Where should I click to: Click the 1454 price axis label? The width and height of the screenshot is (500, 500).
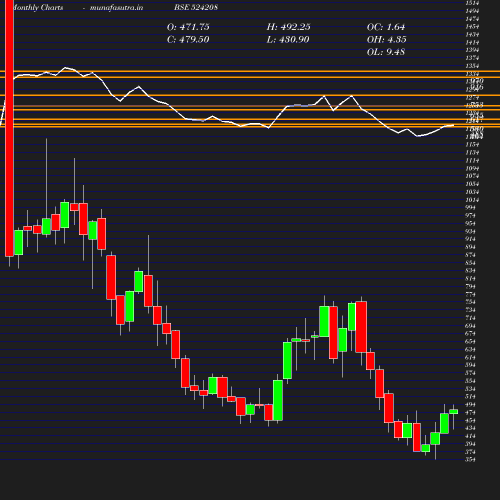point(472,27)
